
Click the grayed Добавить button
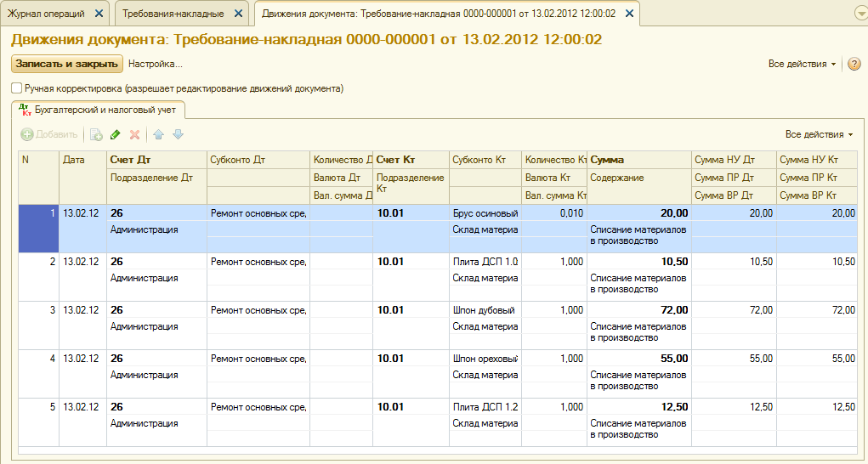click(x=49, y=134)
